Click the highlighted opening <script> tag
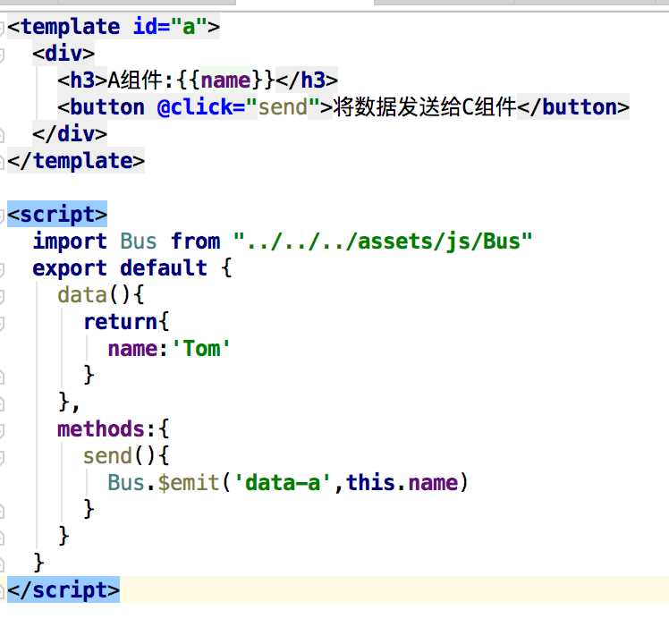The width and height of the screenshot is (669, 644). [x=57, y=215]
